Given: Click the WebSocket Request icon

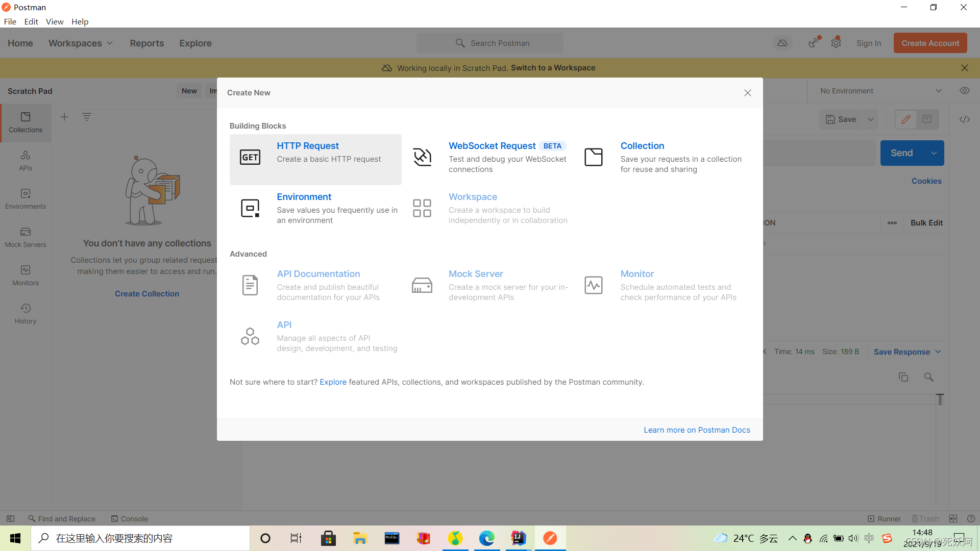Looking at the screenshot, I should (x=422, y=157).
